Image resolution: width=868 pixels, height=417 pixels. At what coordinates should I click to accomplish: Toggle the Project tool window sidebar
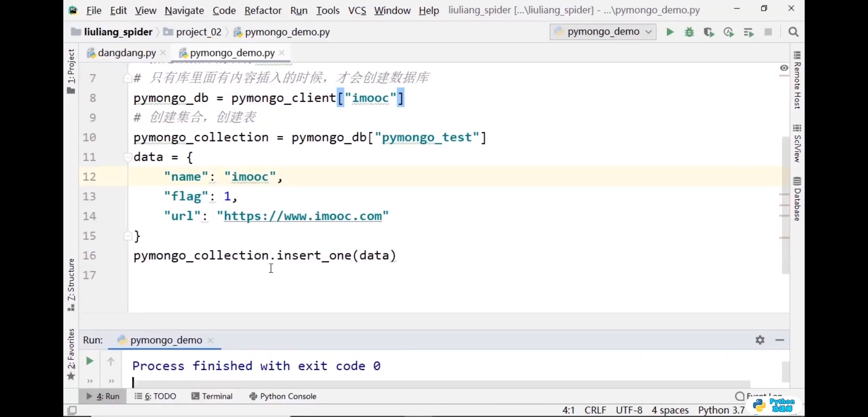[71, 71]
